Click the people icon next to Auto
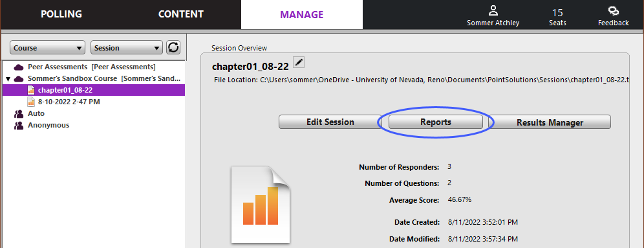Screen dimensions: 644x248 pyautogui.click(x=19, y=113)
